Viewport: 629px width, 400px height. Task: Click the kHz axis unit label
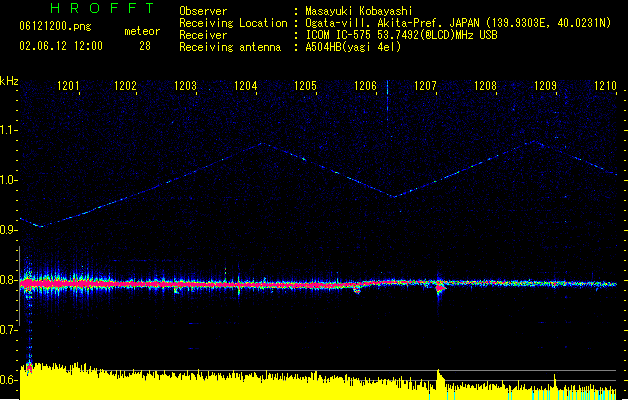click(x=9, y=81)
